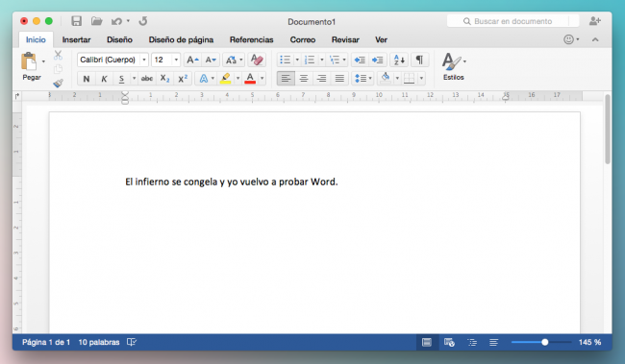
Task: Click the Superscript x² icon
Action: [x=183, y=79]
